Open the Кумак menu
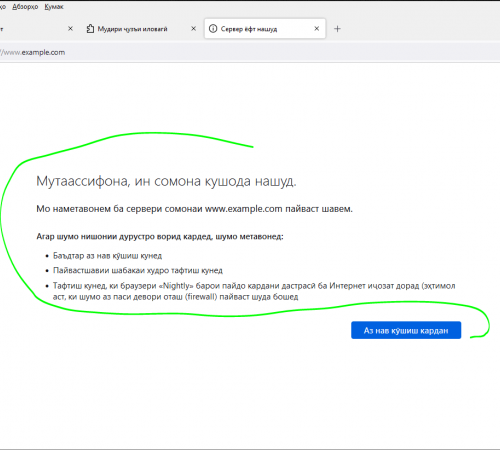The width and height of the screenshot is (500, 450). [x=54, y=7]
